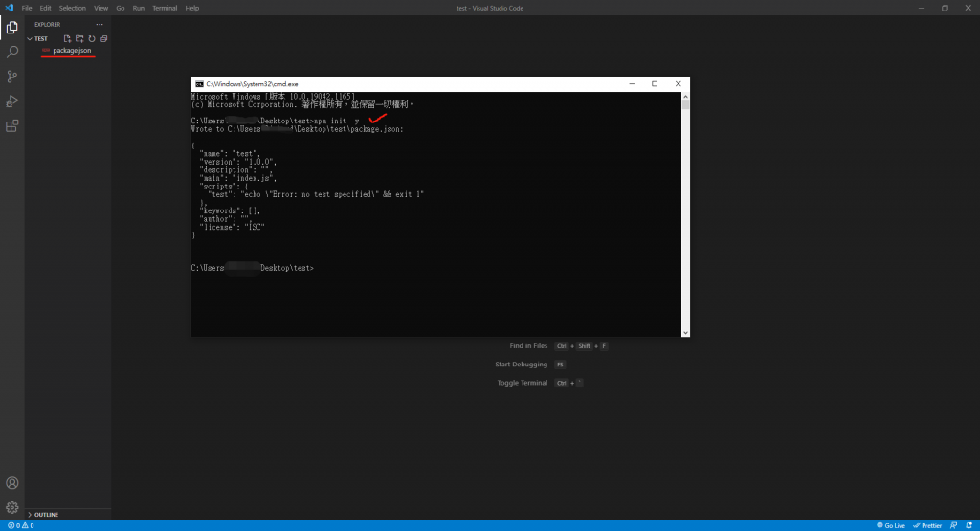The height and width of the screenshot is (531, 980).
Task: Open the Run menu
Action: [138, 8]
